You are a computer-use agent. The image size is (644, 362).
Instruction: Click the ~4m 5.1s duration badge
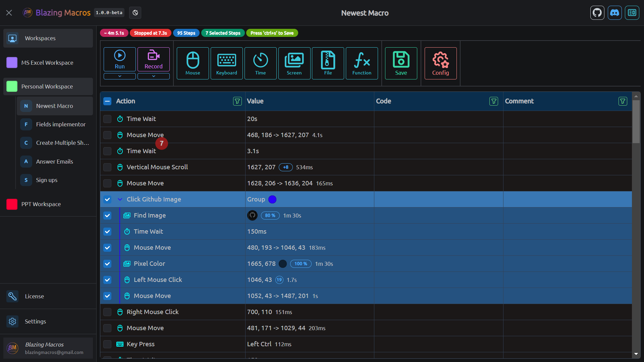click(114, 33)
